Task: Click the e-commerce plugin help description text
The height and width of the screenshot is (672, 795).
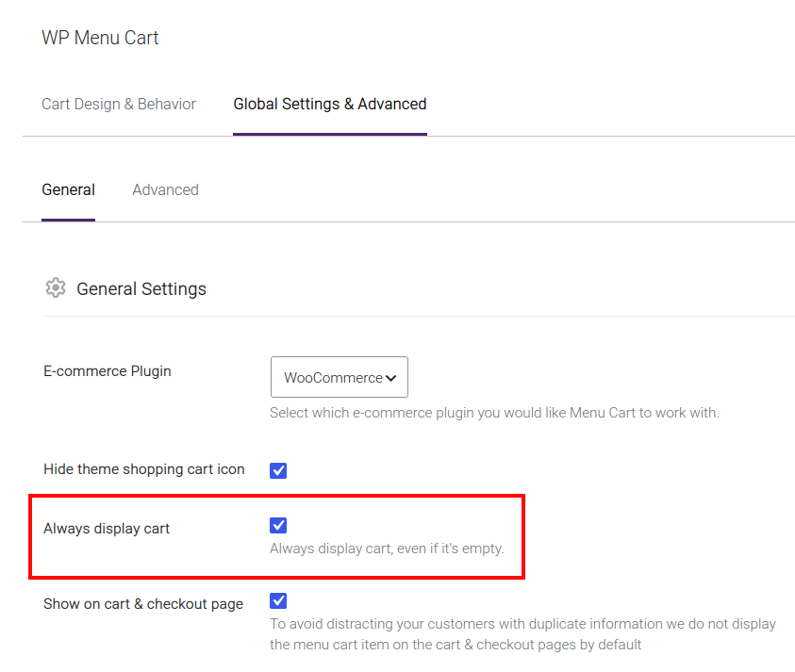Action: pos(494,413)
